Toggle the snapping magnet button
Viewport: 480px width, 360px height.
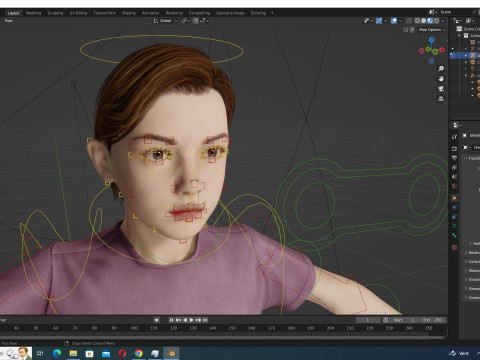click(x=196, y=21)
